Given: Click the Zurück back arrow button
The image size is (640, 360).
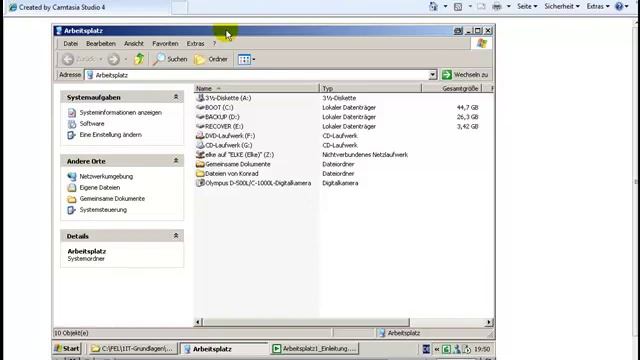Looking at the screenshot, I should [68, 60].
